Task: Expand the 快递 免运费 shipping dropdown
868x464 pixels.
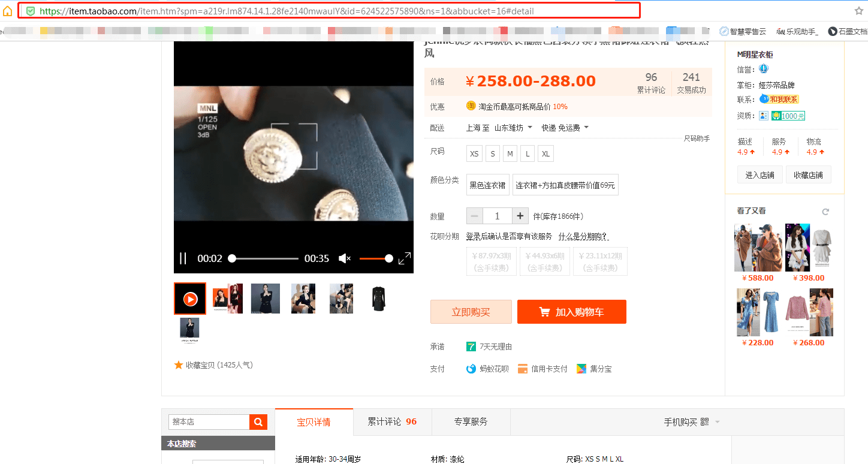Action: [565, 128]
